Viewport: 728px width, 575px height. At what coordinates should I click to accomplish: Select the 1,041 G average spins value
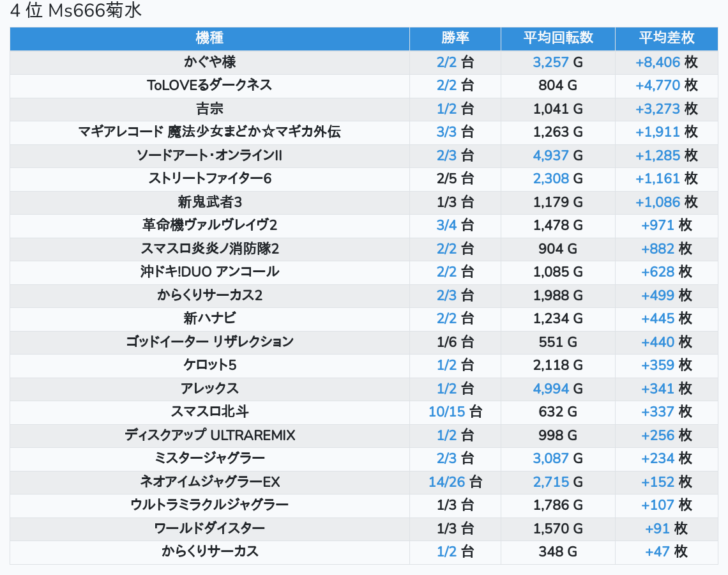[557, 109]
